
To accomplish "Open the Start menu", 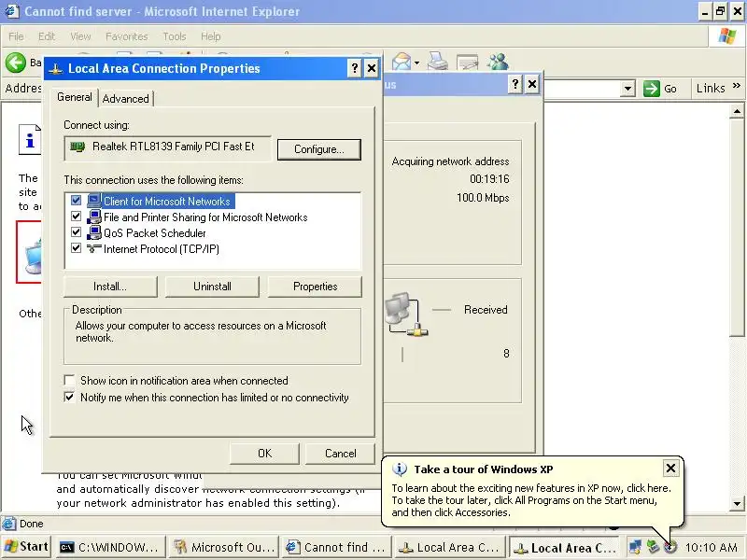I will click(x=27, y=547).
